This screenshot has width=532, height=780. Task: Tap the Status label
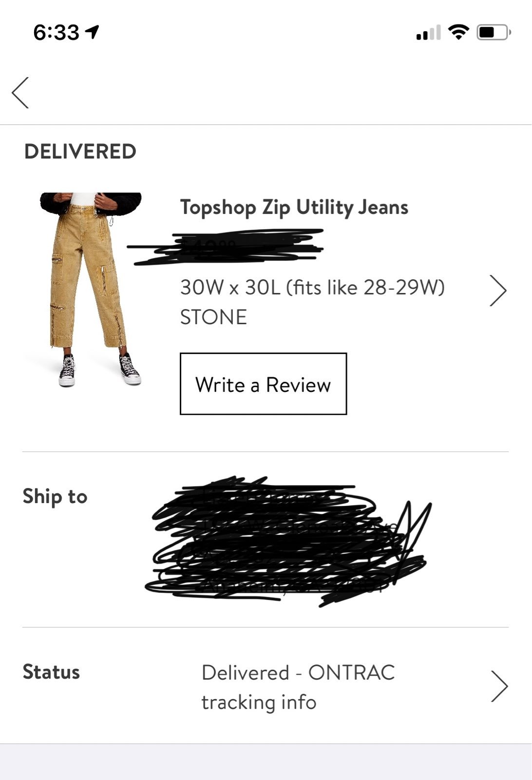coord(51,672)
